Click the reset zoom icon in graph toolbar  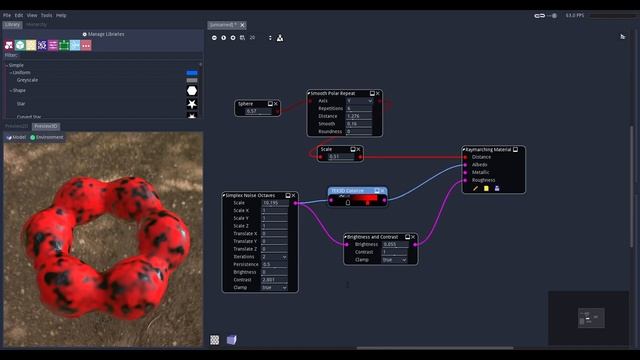pos(224,38)
